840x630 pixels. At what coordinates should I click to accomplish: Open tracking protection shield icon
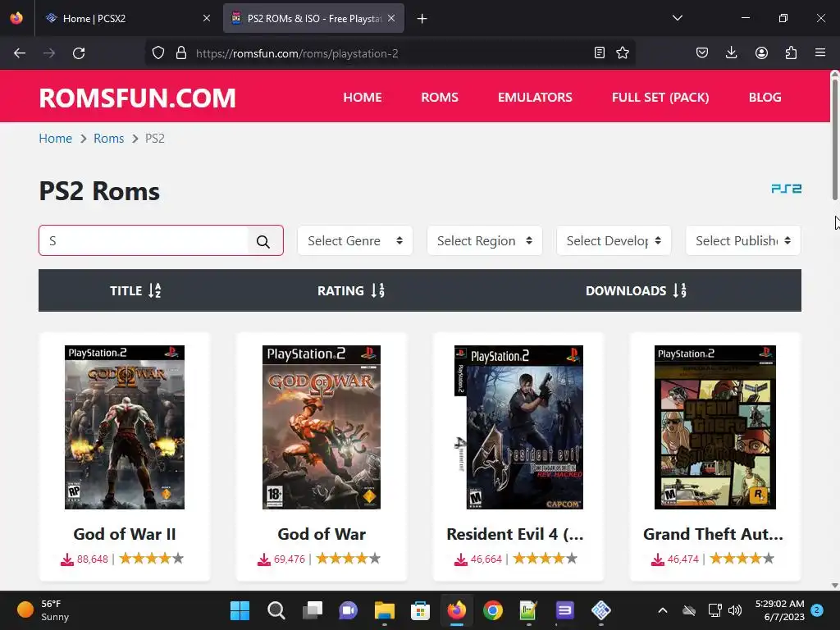(x=158, y=53)
